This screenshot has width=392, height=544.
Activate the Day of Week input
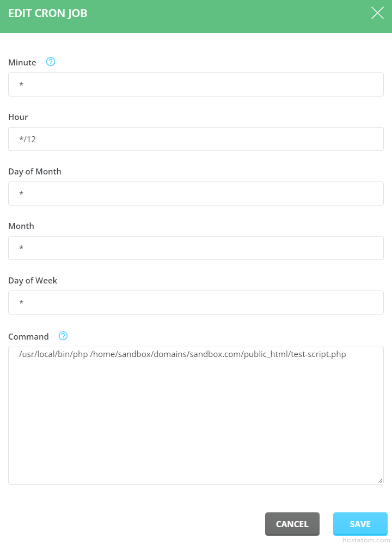pyautogui.click(x=196, y=303)
